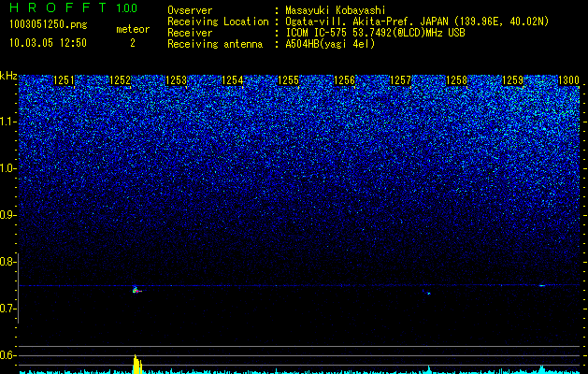Image resolution: width=588 pixels, height=374 pixels.
Task: Click the 1259 time marker
Action: point(512,80)
